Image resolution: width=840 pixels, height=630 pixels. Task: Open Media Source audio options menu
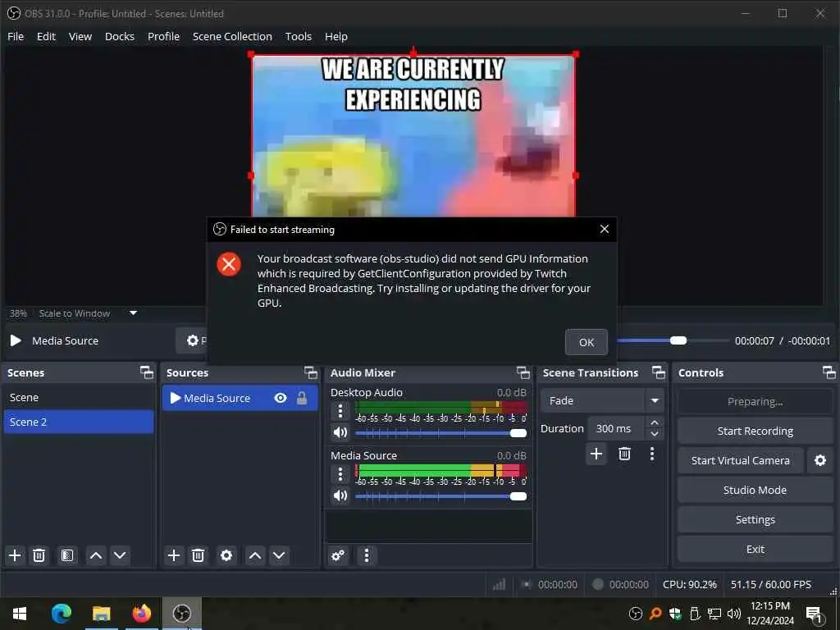coord(340,475)
